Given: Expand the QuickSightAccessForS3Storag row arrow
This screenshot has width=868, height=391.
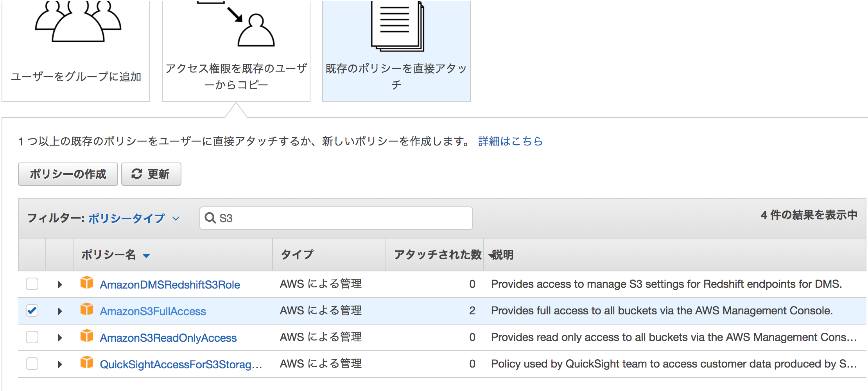Looking at the screenshot, I should [59, 364].
